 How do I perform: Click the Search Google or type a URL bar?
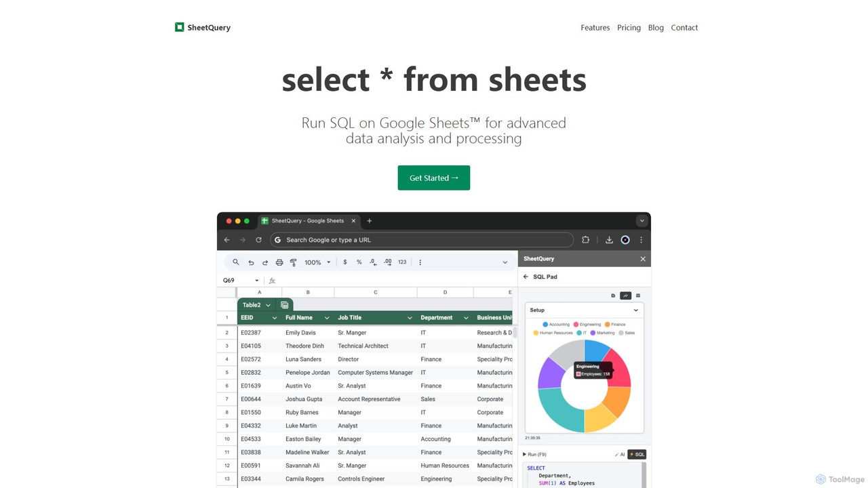pos(422,240)
